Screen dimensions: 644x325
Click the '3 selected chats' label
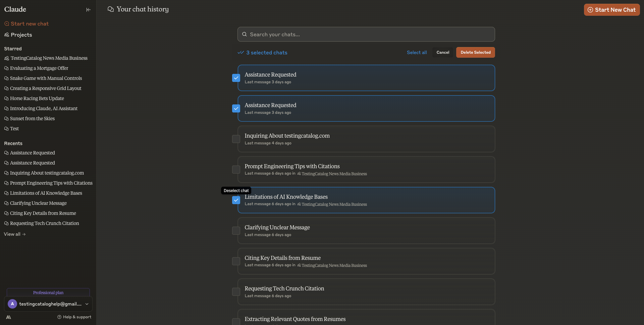click(x=267, y=52)
